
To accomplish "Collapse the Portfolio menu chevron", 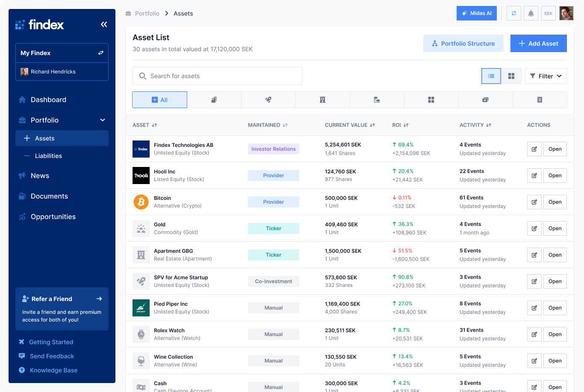I will tap(103, 120).
